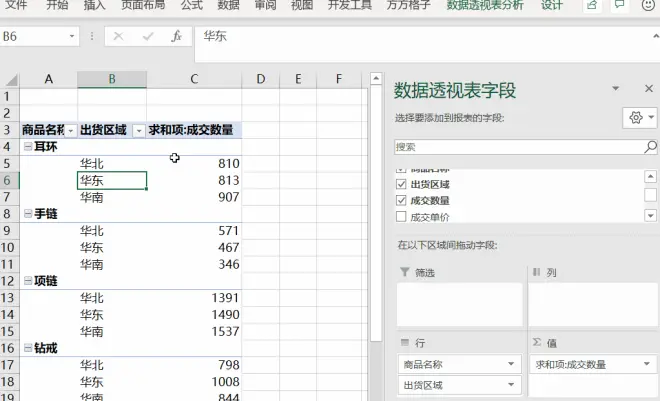
Task: Select cell with value 1537
Action: [194, 331]
